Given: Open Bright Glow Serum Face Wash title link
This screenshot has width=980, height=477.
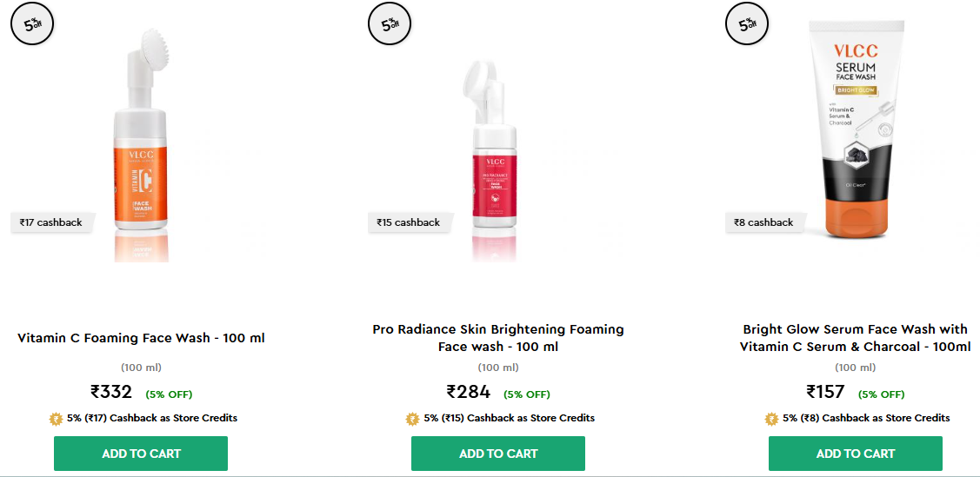Looking at the screenshot, I should coord(856,338).
